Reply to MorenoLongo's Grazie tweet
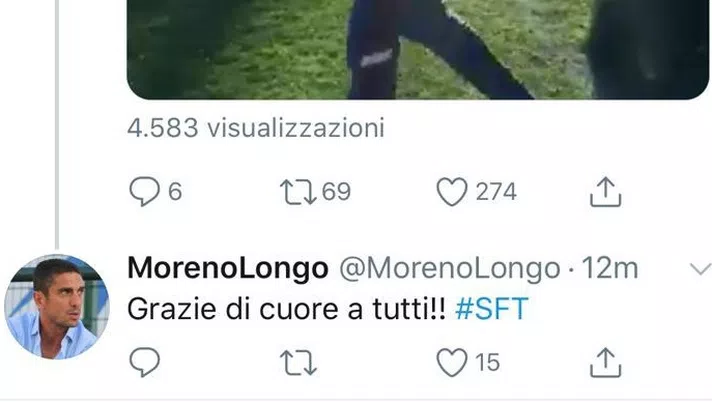The height and width of the screenshot is (402, 712). point(144,362)
